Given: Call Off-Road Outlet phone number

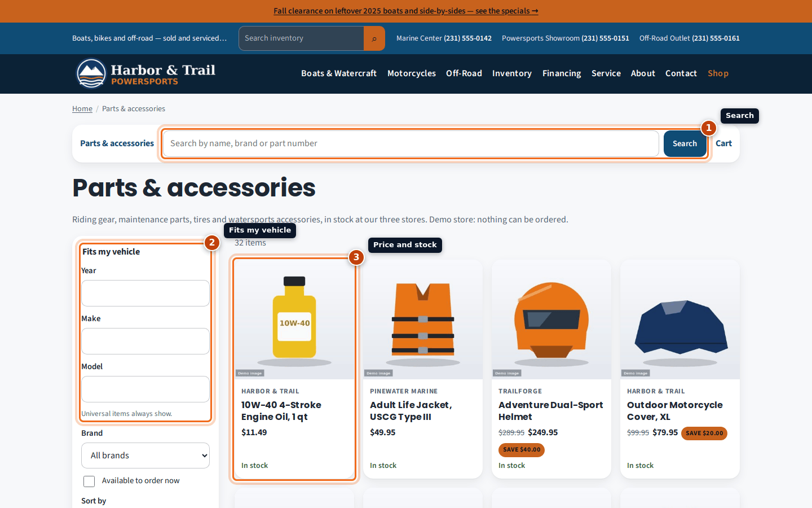Looking at the screenshot, I should coord(716,38).
